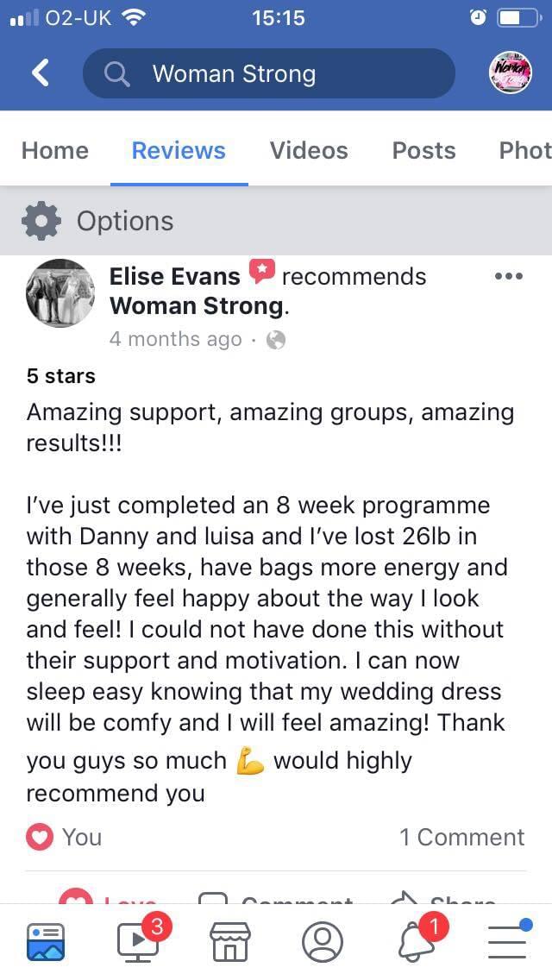Open the Notifications bell
The width and height of the screenshot is (552, 980).
tap(417, 941)
